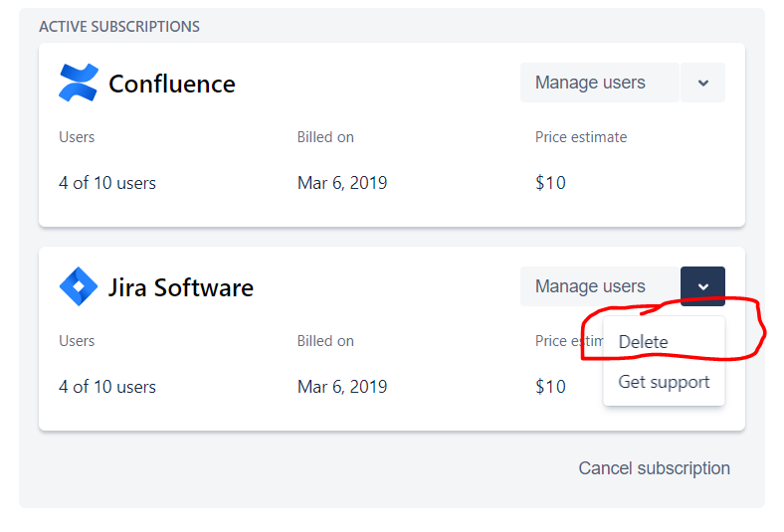Image resolution: width=784 pixels, height=532 pixels.
Task: Open Manage users for Jira Software
Action: 600,286
